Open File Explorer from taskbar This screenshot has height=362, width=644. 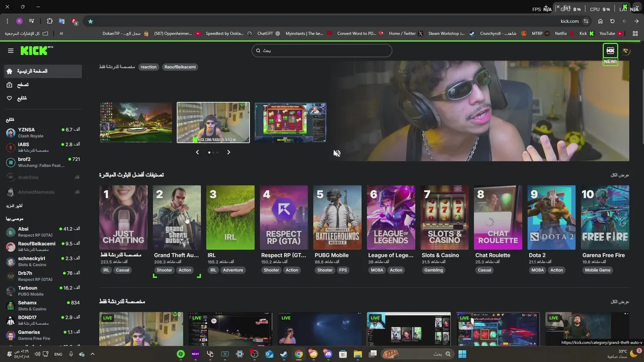click(x=358, y=354)
